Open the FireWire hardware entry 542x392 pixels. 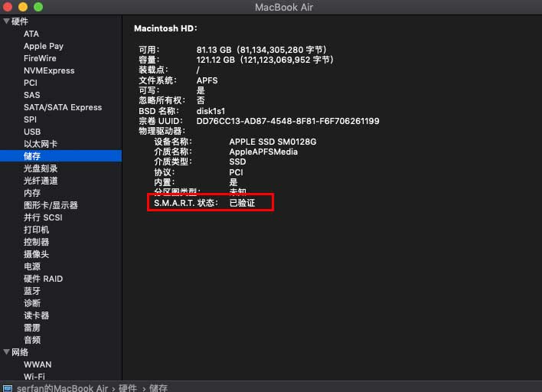pos(40,58)
